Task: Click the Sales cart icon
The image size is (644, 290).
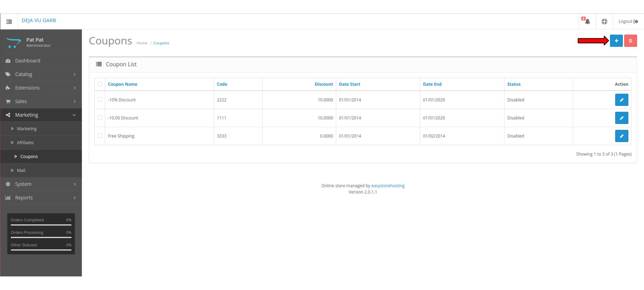Action: pos(8,102)
